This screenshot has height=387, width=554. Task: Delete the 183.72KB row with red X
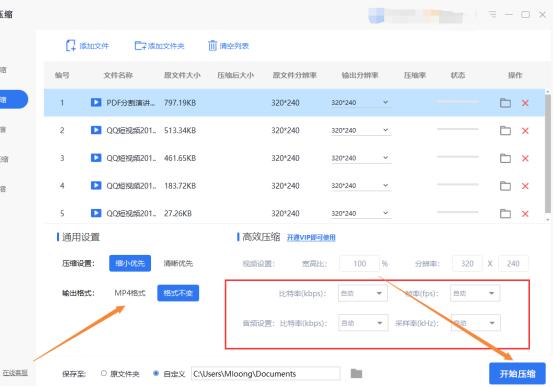coord(525,186)
